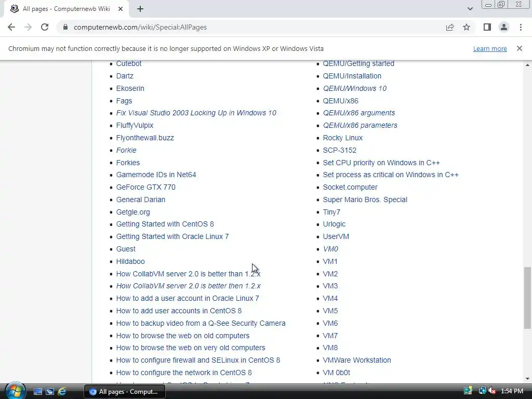Go back to the previous page
Screen dimensions: 532x399
[x=11, y=27]
